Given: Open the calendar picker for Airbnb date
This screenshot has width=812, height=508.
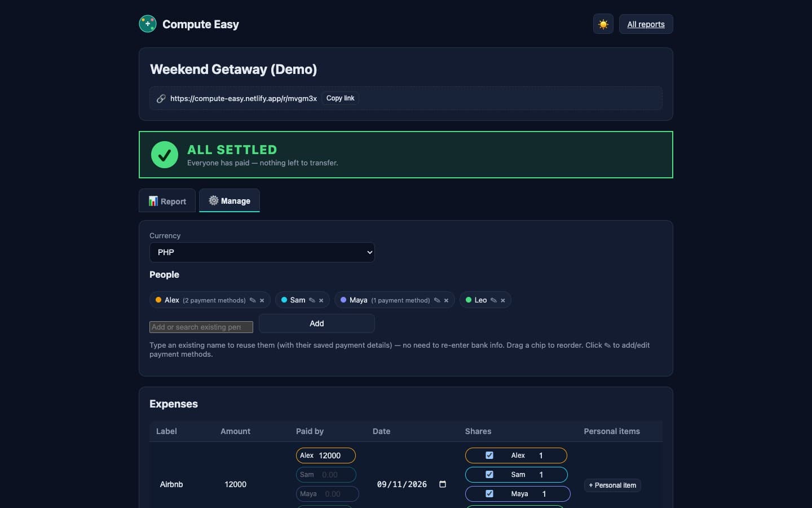Looking at the screenshot, I should (x=443, y=484).
